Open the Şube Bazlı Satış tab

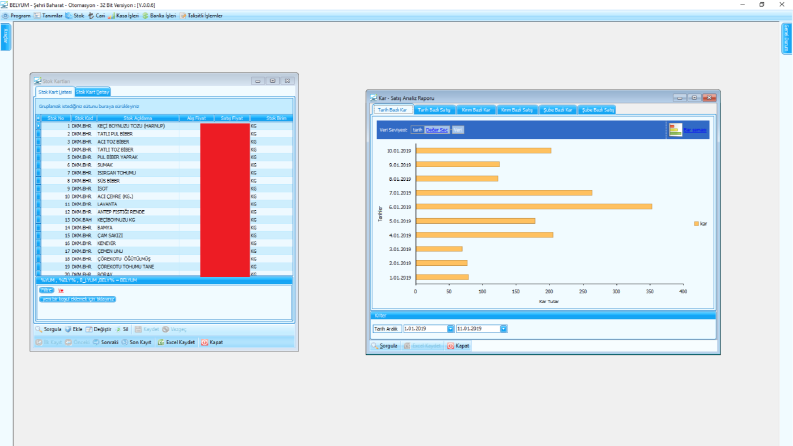point(597,110)
